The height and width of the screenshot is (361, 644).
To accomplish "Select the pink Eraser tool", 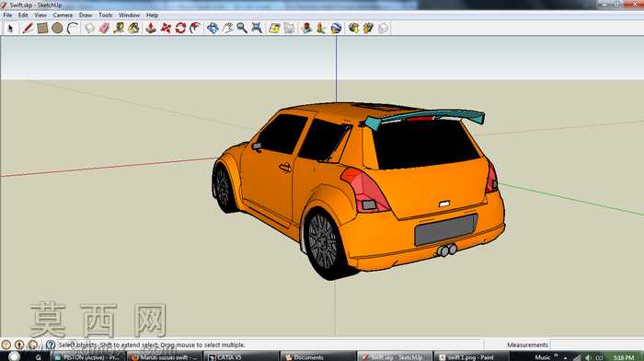I will [104, 28].
